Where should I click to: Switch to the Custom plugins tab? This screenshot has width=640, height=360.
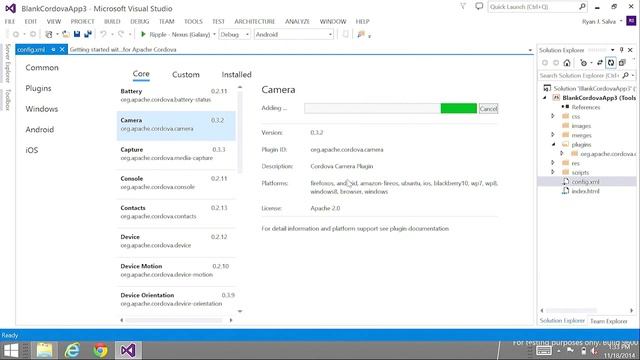point(186,75)
